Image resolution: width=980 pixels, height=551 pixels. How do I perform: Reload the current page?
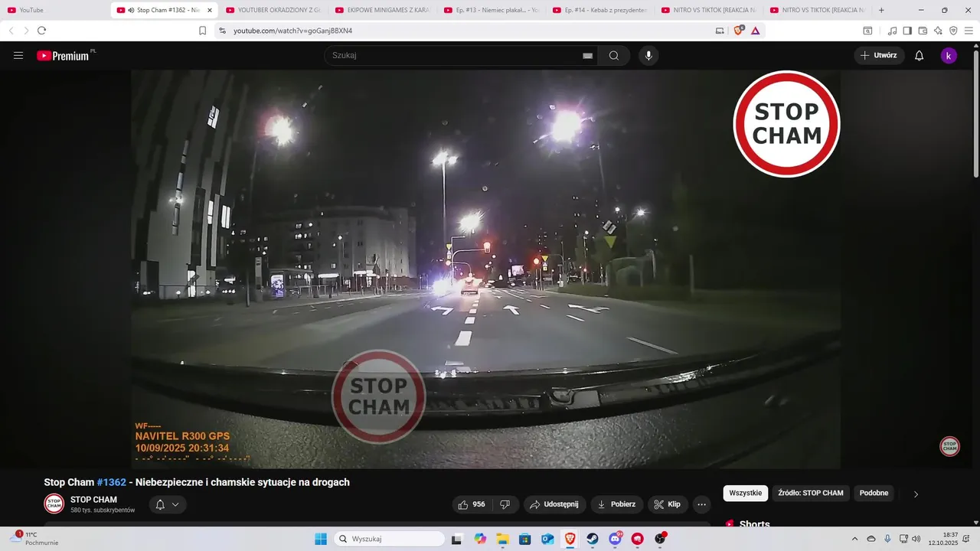pyautogui.click(x=41, y=31)
